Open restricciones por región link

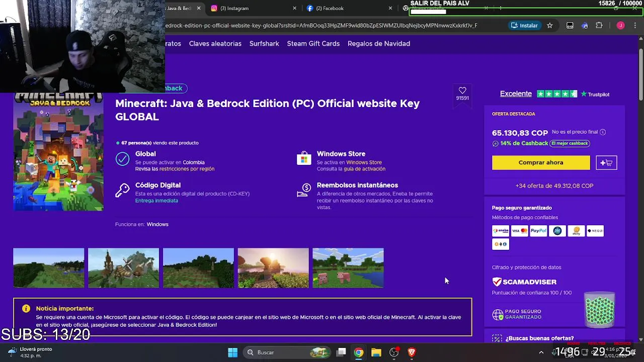(x=187, y=169)
